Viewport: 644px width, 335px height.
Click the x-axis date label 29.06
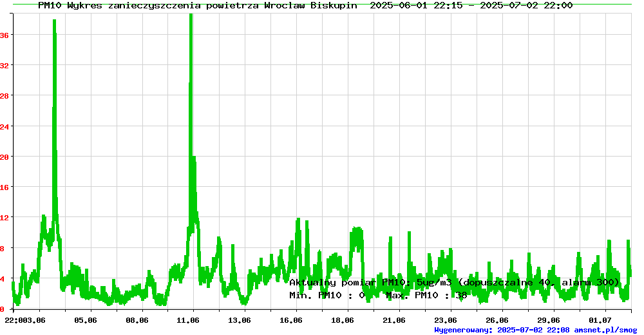(x=548, y=320)
